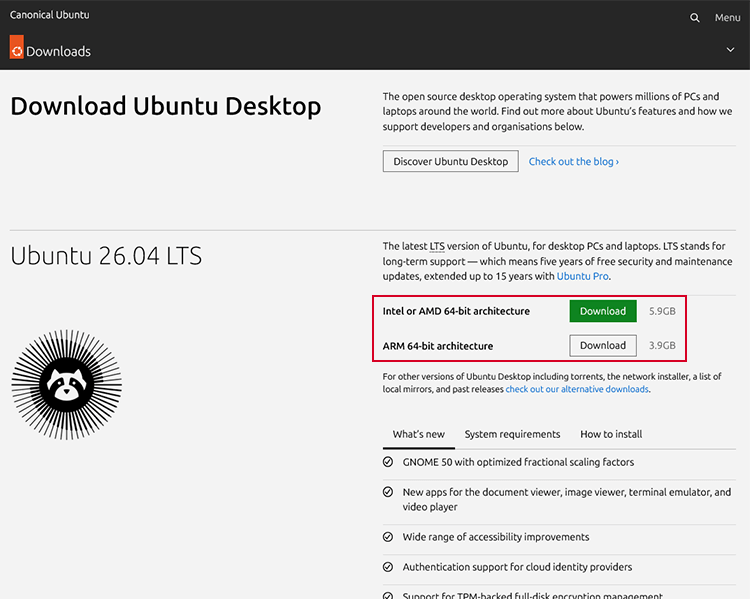The height and width of the screenshot is (600, 750).
Task: Click the Authentication support for cloud identity text
Action: [518, 567]
